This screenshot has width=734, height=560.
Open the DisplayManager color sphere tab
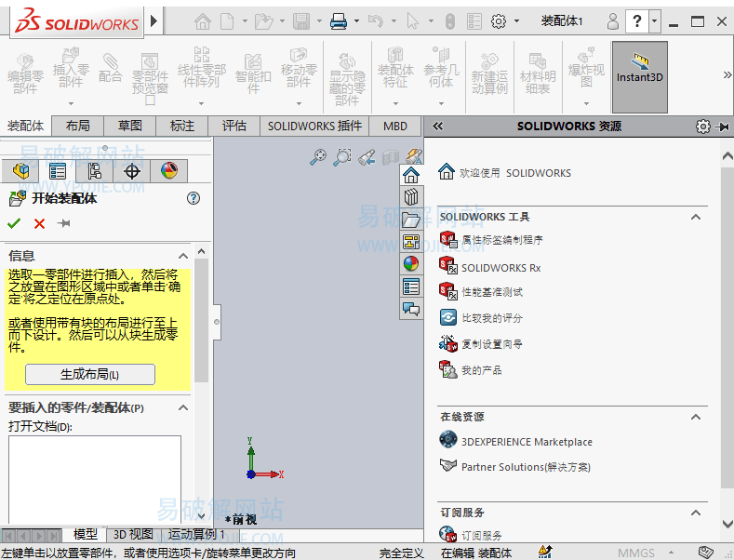click(x=169, y=171)
